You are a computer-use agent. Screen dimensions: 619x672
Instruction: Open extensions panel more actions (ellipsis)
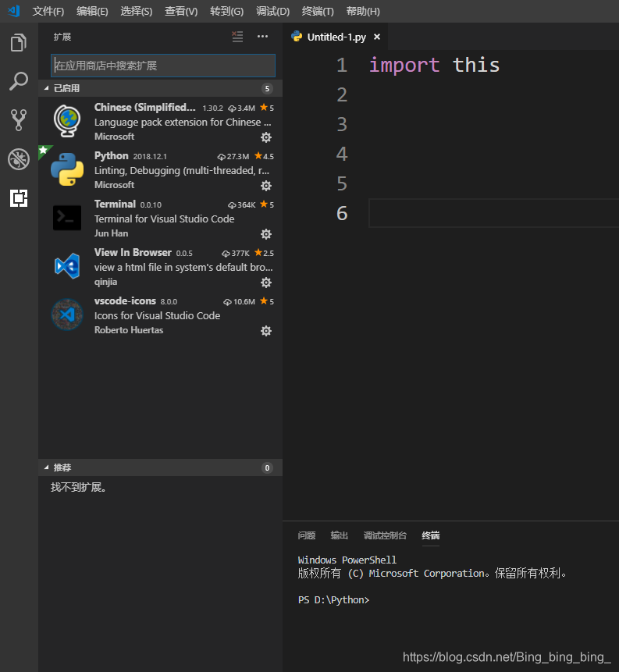262,37
